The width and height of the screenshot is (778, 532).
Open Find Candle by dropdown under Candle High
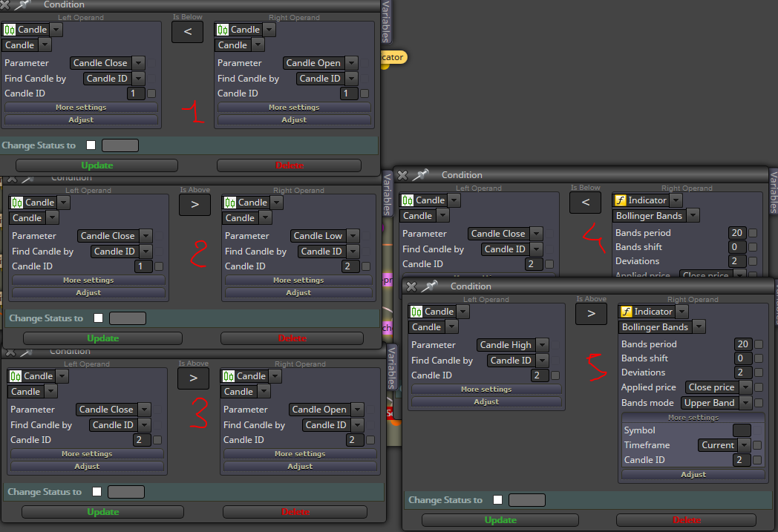pos(543,360)
